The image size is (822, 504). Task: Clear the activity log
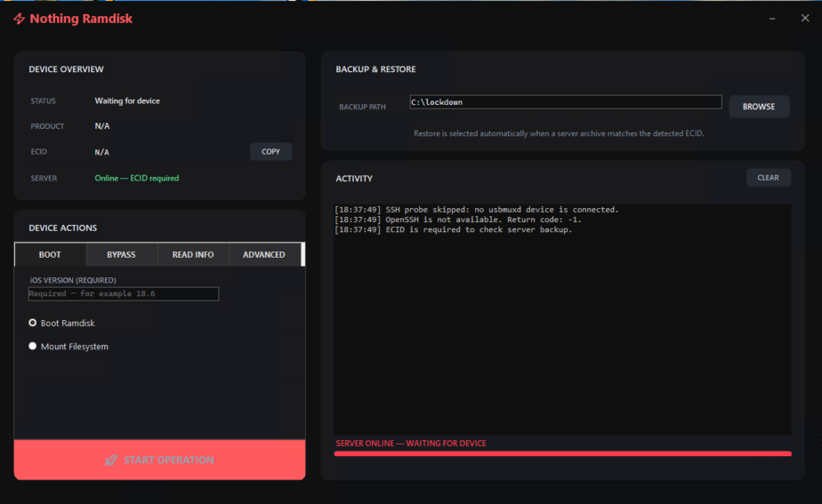[768, 178]
